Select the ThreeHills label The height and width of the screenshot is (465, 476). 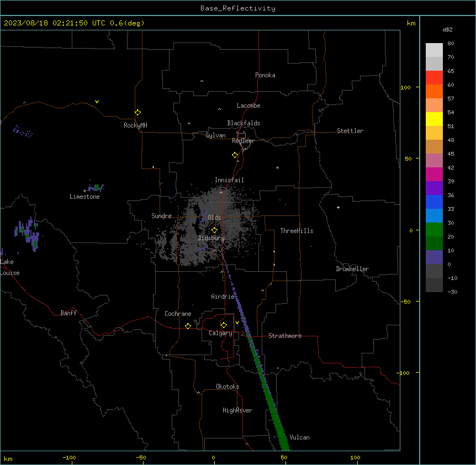pyautogui.click(x=297, y=231)
